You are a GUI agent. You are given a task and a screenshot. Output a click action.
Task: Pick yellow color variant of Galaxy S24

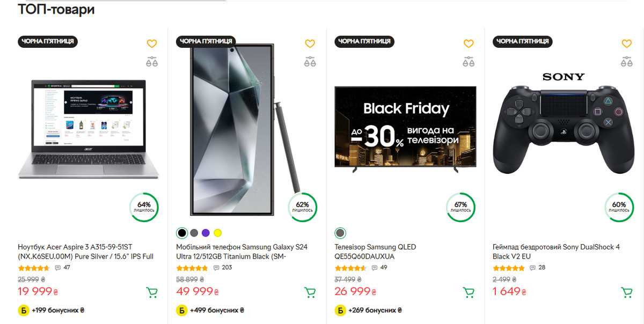click(x=217, y=233)
